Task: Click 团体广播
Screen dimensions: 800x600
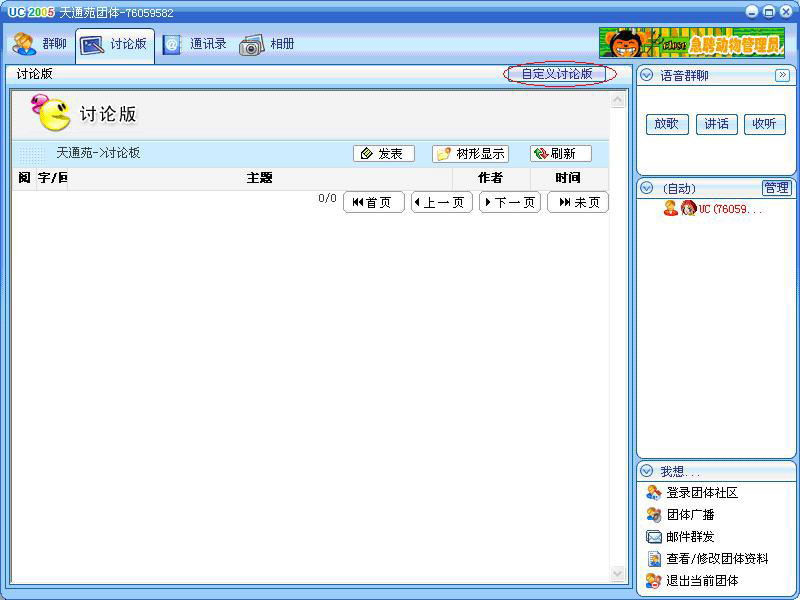Action: click(690, 515)
